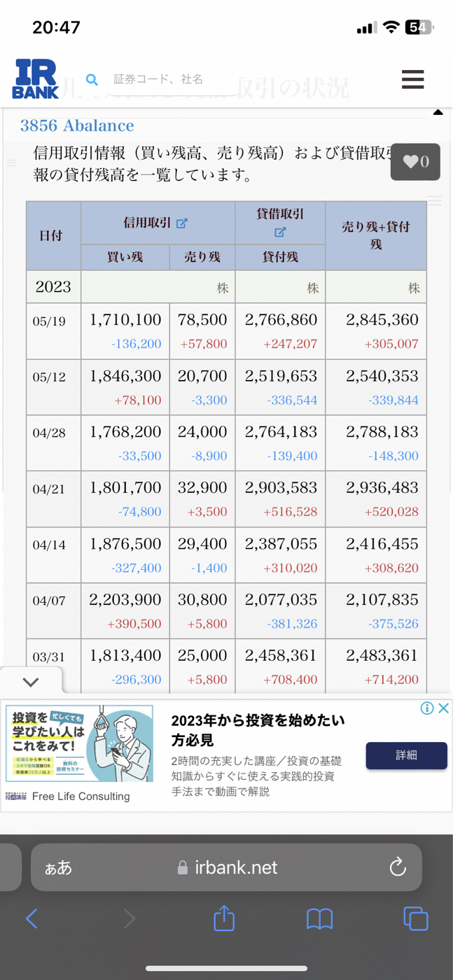Image resolution: width=453 pixels, height=980 pixels.
Task: Reload the page in Safari
Action: pyautogui.click(x=398, y=867)
